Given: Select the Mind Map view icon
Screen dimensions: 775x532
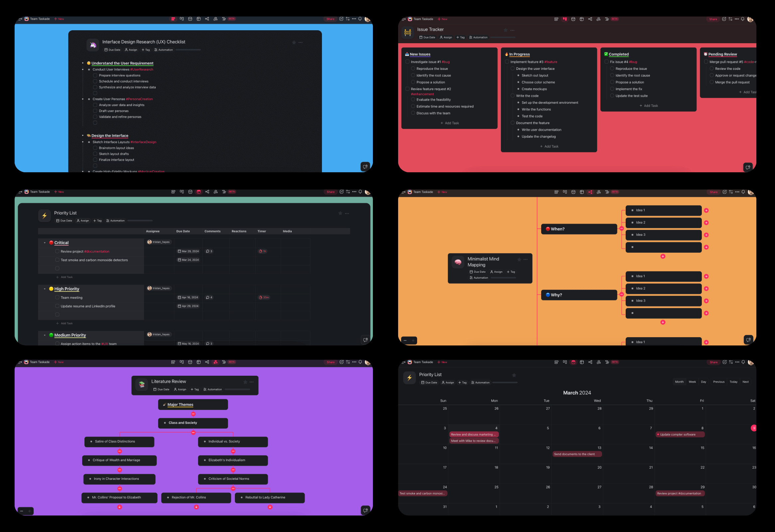Looking at the screenshot, I should (590, 192).
